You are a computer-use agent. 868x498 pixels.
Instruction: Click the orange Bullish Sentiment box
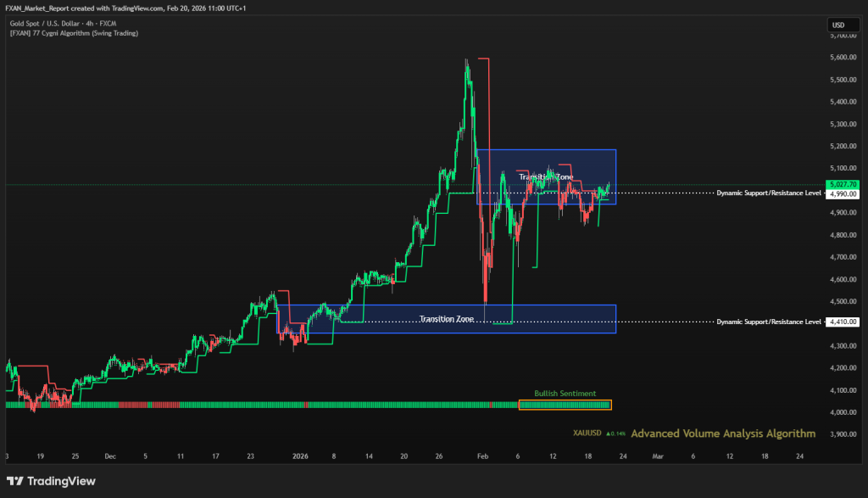pyautogui.click(x=565, y=405)
